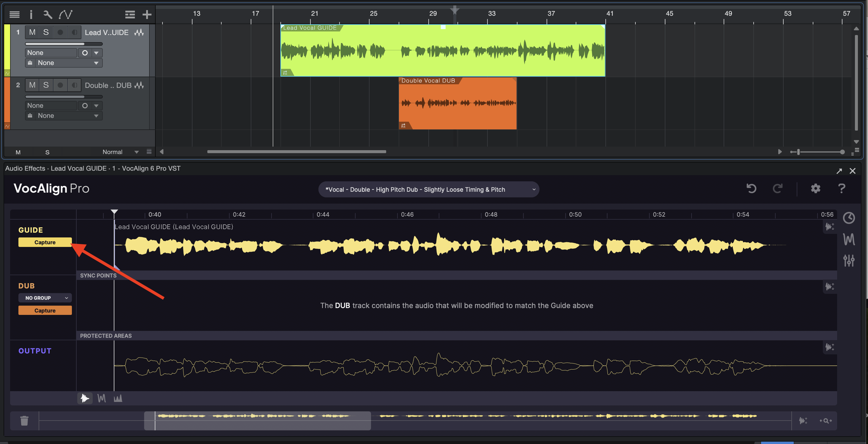The height and width of the screenshot is (444, 868).
Task: Open VocAlign settings gear icon
Action: coord(815,188)
